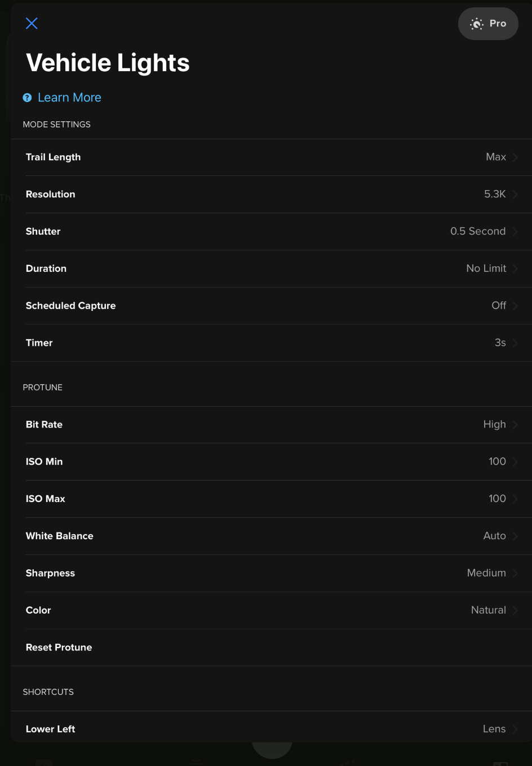532x766 pixels.
Task: Change the Sharpness level
Action: click(x=271, y=573)
